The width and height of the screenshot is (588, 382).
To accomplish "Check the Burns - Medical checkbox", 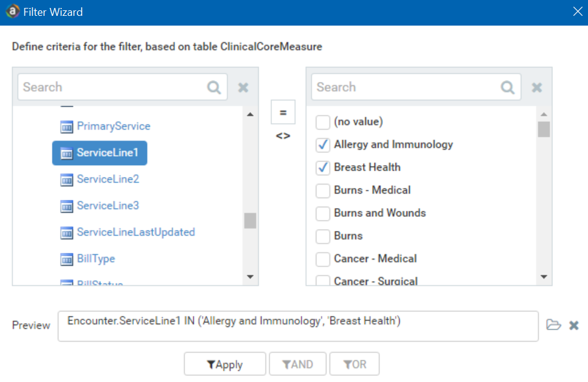I will coord(323,191).
